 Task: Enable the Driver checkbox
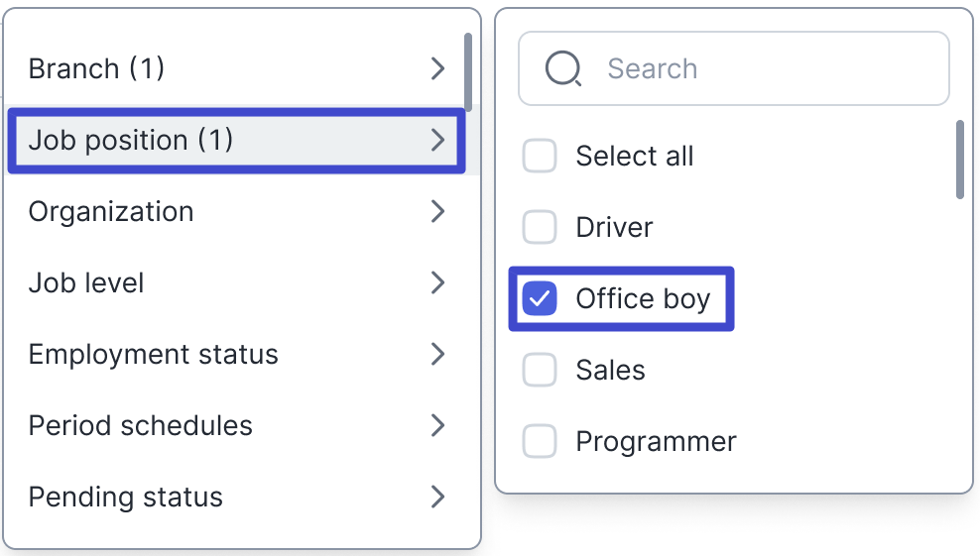point(540,227)
